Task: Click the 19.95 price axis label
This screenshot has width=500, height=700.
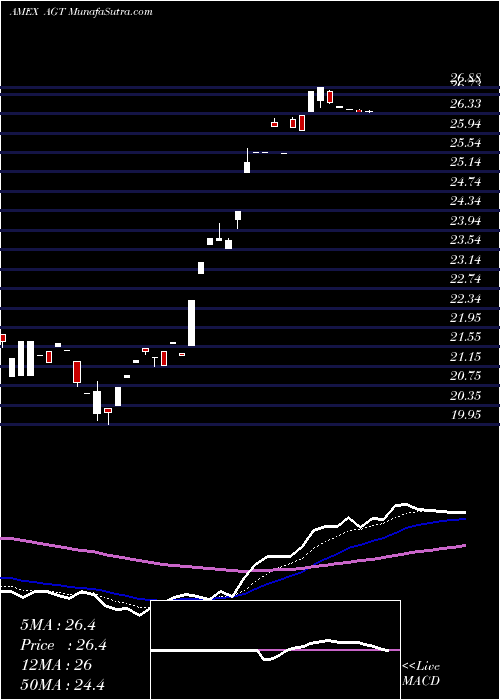Action: (x=466, y=415)
